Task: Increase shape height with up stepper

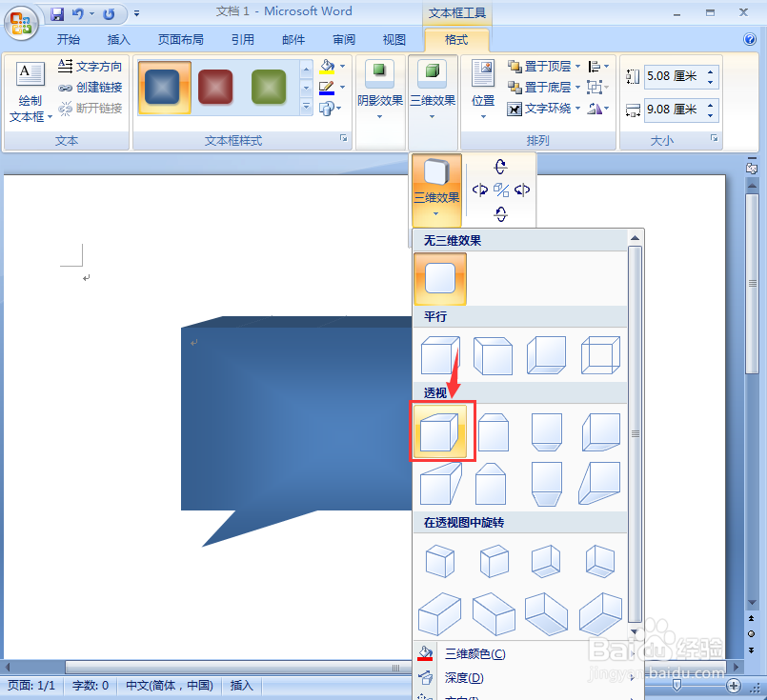Action: [x=710, y=71]
